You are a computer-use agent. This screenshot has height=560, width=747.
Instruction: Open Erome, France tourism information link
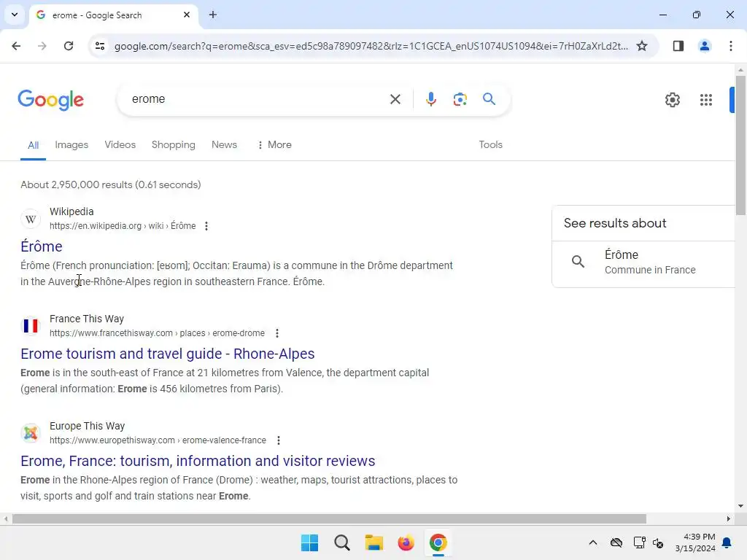(x=198, y=461)
